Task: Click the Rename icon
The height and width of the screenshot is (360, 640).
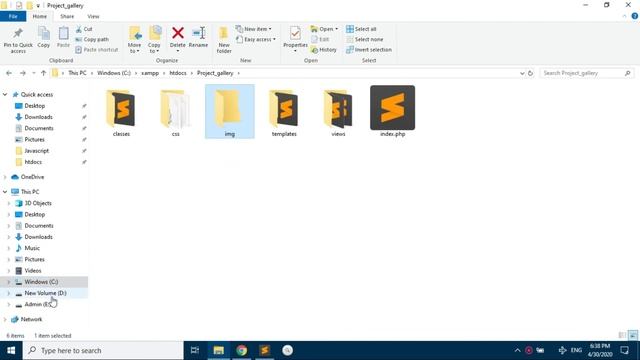Action: [x=198, y=33]
